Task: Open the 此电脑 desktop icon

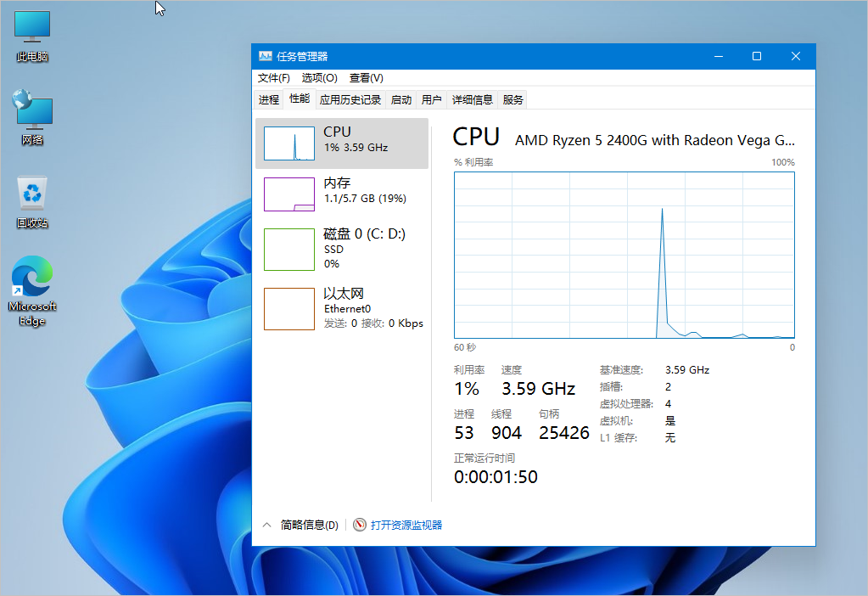Action: 32,36
